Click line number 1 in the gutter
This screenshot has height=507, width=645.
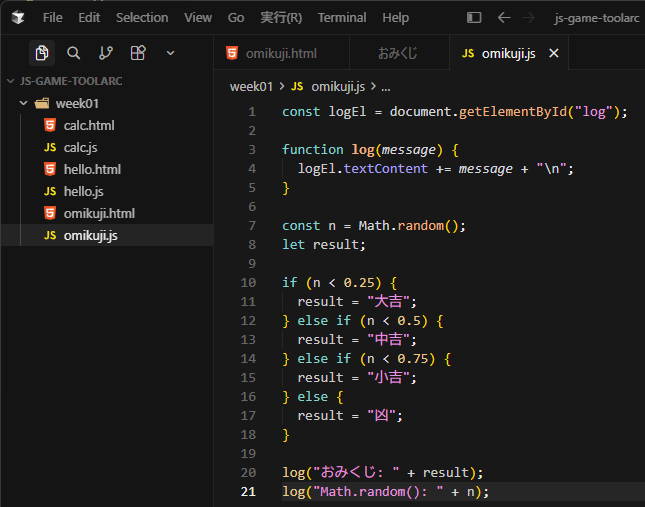tap(252, 112)
